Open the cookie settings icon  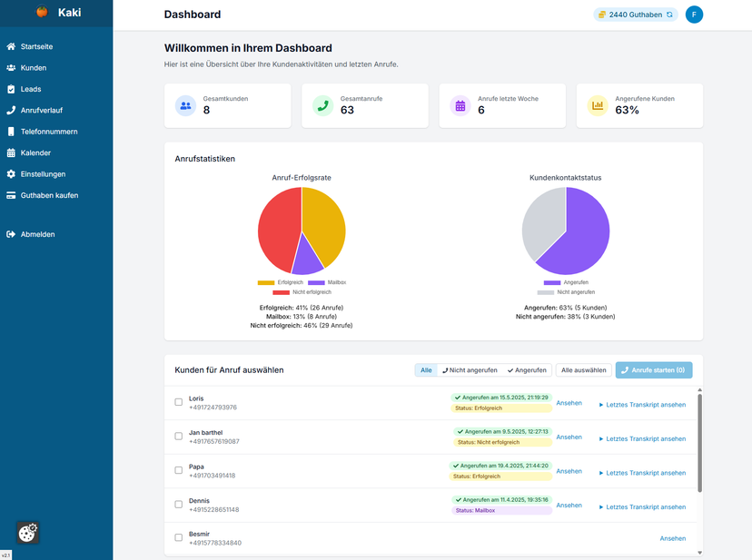pyautogui.click(x=27, y=533)
